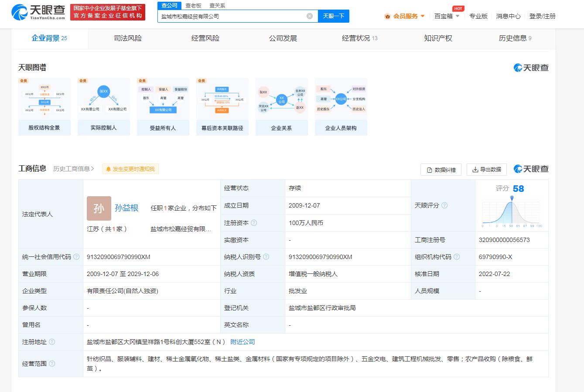Open 企业人员架构 graph thumbnail

click(x=341, y=107)
